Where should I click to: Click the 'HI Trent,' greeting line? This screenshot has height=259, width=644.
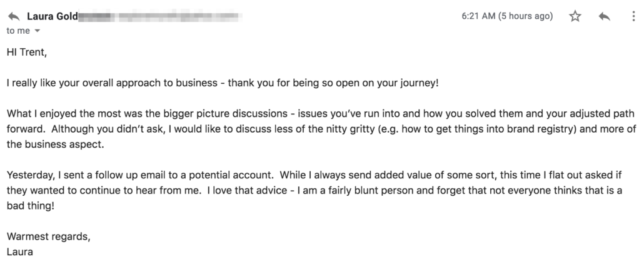coord(27,53)
